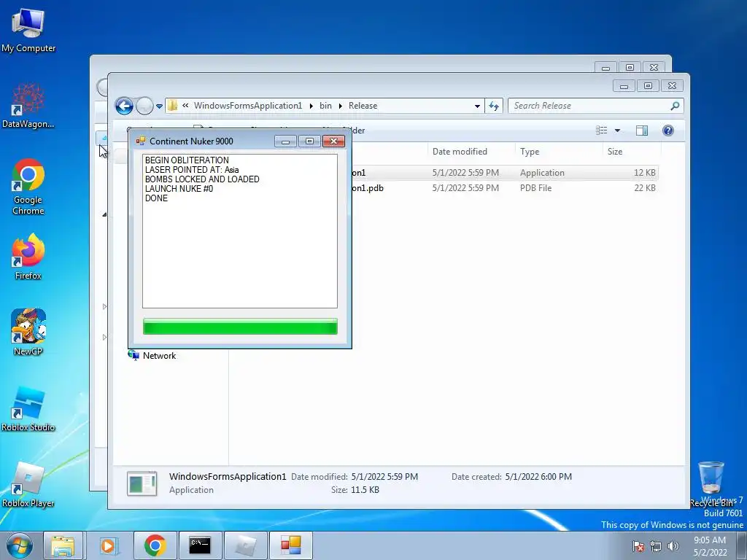Open Roblox Studio desktop shortcut
The height and width of the screenshot is (560, 747).
tap(28, 408)
